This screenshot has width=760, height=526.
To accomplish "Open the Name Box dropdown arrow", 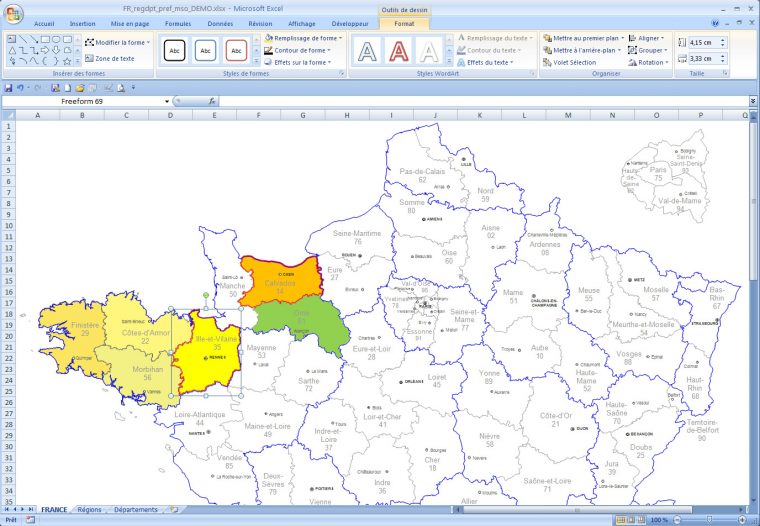I will click(x=166, y=101).
